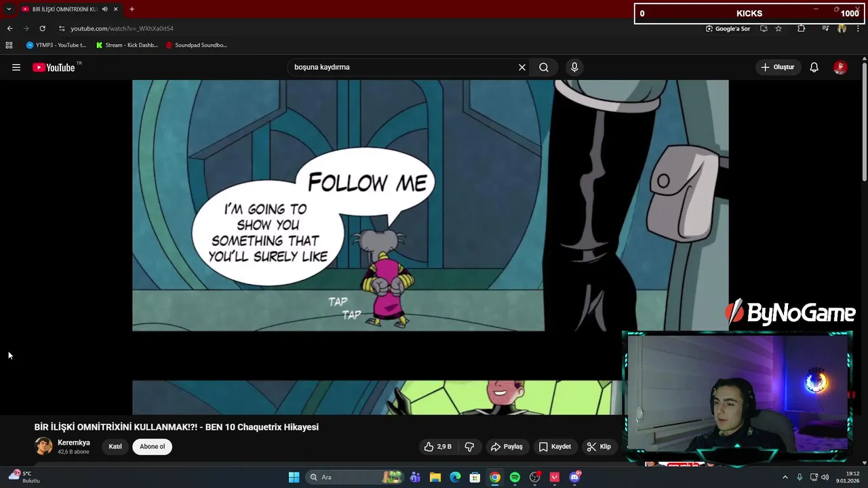Open Microsoft Teams from taskbar
The height and width of the screenshot is (488, 868).
click(415, 477)
